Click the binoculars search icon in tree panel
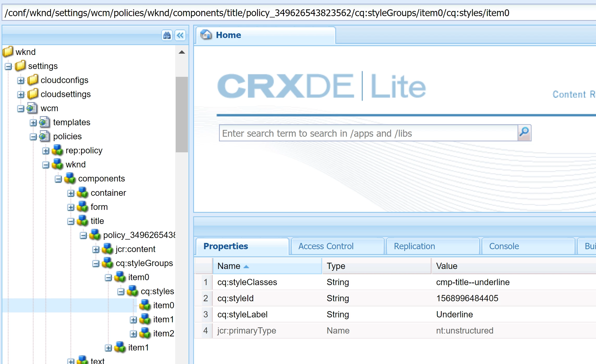 point(167,35)
